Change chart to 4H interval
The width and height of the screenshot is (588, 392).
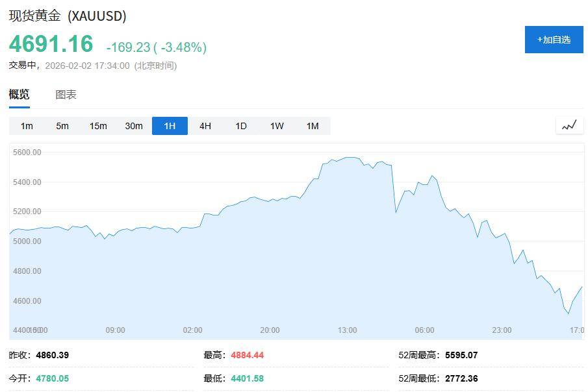coord(205,126)
